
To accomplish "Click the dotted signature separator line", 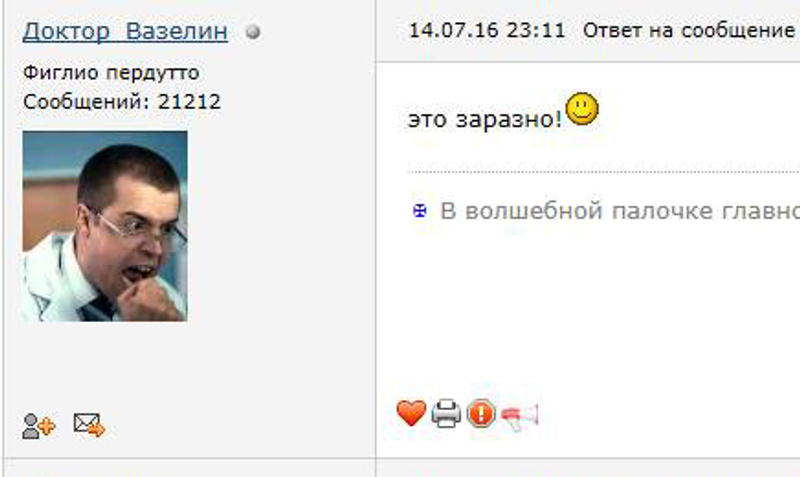I will [x=603, y=172].
